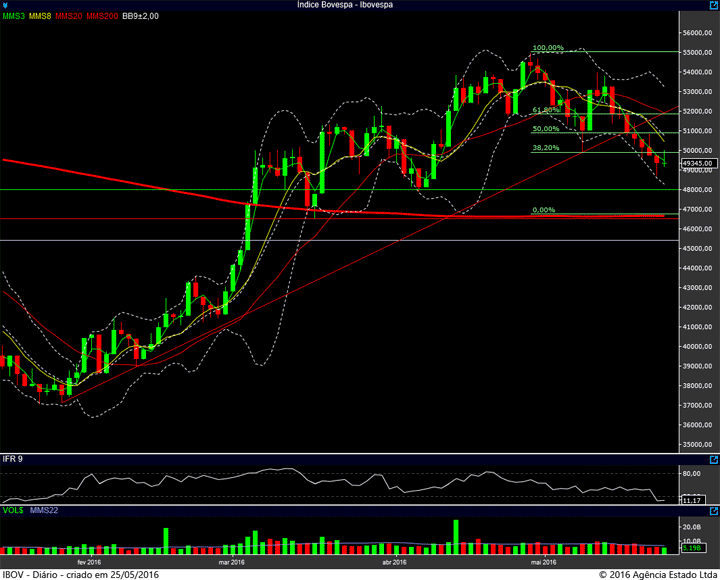Select the MMS20 moving average label
The width and height of the screenshot is (720, 580).
[x=69, y=16]
